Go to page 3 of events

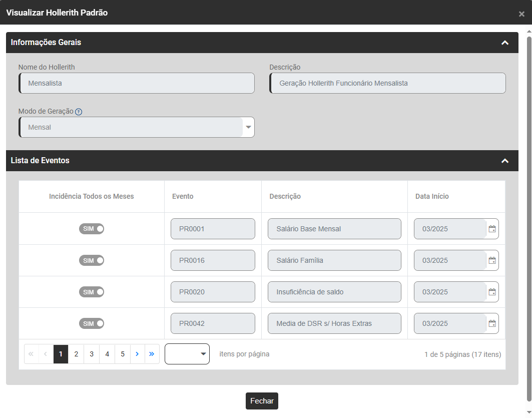92,354
